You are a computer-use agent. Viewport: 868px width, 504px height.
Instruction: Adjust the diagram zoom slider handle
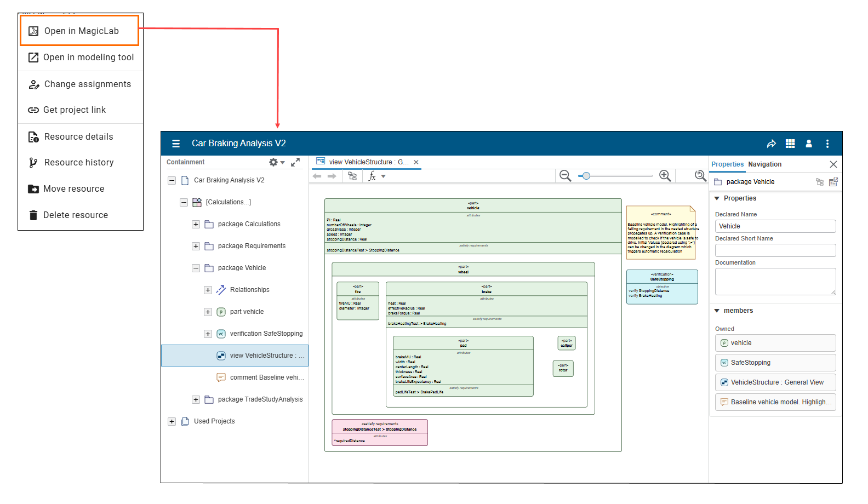(586, 176)
